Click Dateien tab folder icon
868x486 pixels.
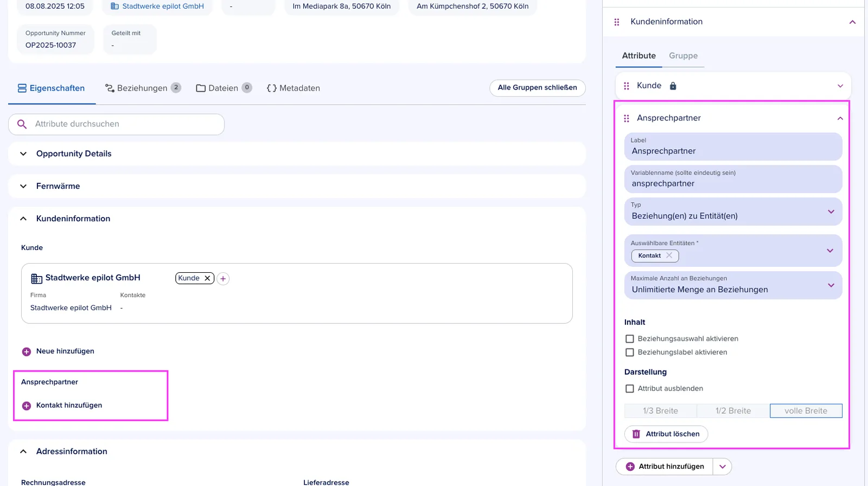pyautogui.click(x=201, y=88)
